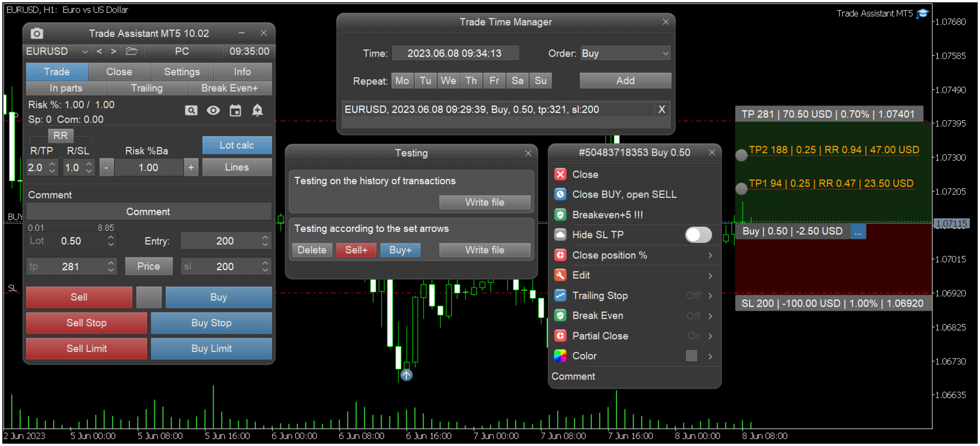Click the Close BUY, open SELL icon
Screen dimensions: 980x446
(560, 195)
